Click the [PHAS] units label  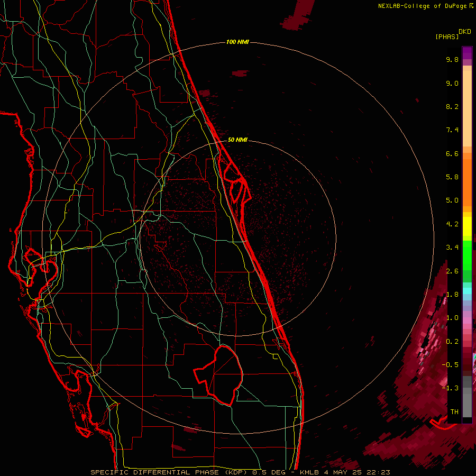(x=447, y=36)
